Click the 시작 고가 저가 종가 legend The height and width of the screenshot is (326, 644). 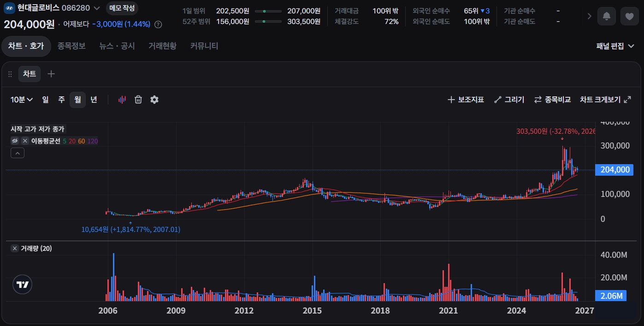[x=38, y=130]
